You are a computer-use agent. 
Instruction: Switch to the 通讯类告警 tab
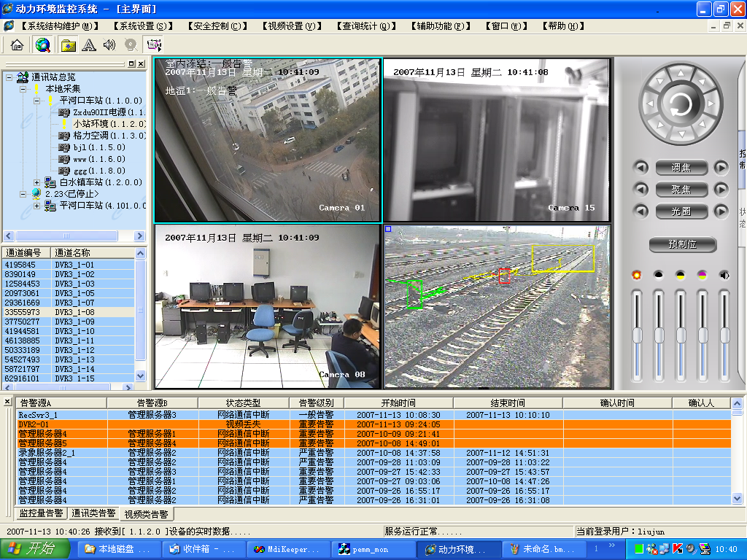pyautogui.click(x=93, y=513)
